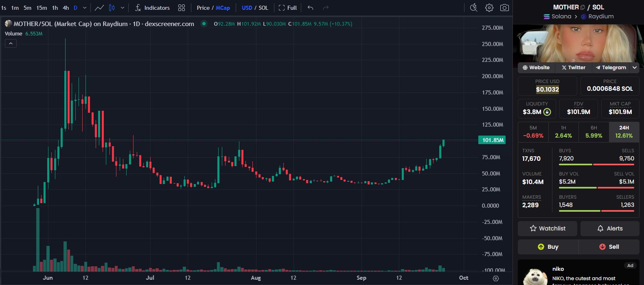Image resolution: width=644 pixels, height=285 pixels.
Task: Select the 1H stats period
Action: click(x=563, y=132)
